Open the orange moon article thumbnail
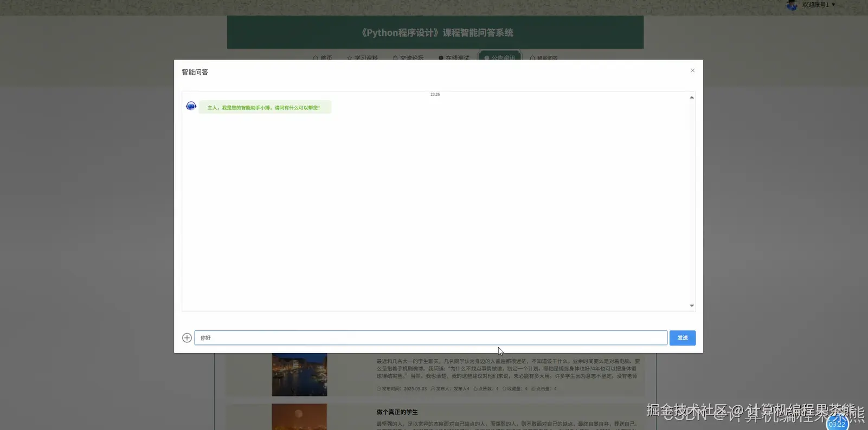This screenshot has width=868, height=430. point(299,416)
